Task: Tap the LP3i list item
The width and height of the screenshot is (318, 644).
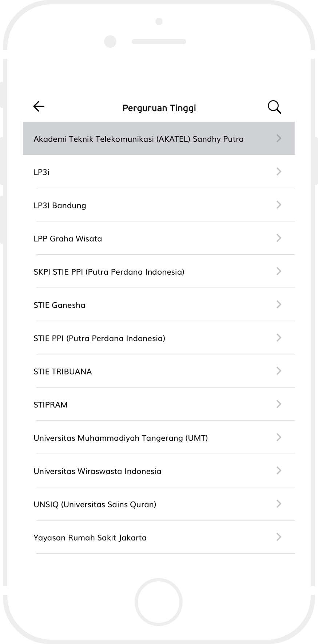Action: coord(41,172)
